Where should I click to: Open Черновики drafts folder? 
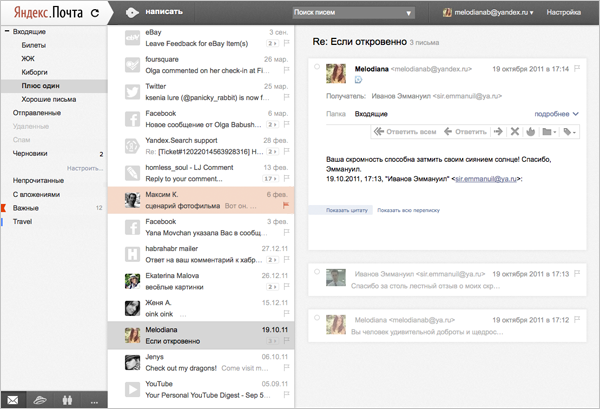click(x=30, y=153)
